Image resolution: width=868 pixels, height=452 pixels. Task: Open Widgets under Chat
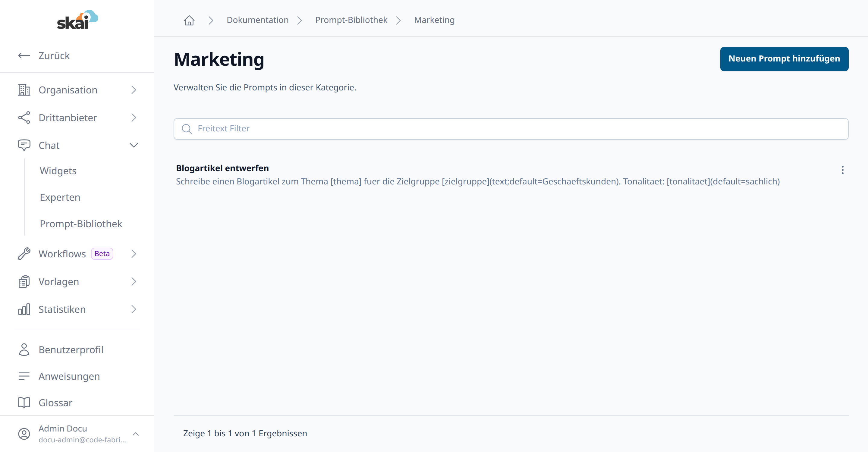(x=58, y=171)
